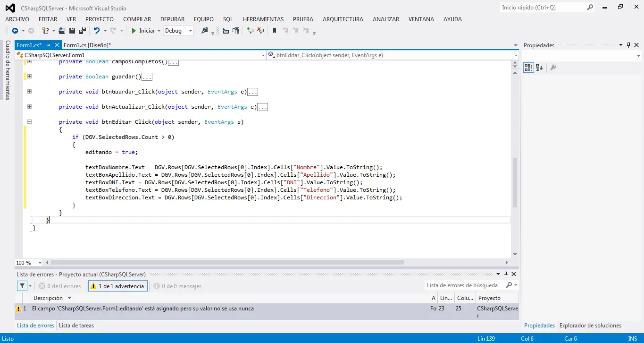Show properties by category icon
Screen dimensions: 644x343
pyautogui.click(x=528, y=68)
